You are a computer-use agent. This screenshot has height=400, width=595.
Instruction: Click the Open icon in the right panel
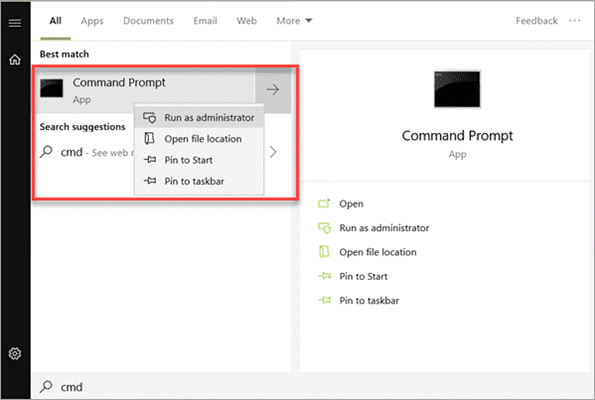[x=324, y=204]
